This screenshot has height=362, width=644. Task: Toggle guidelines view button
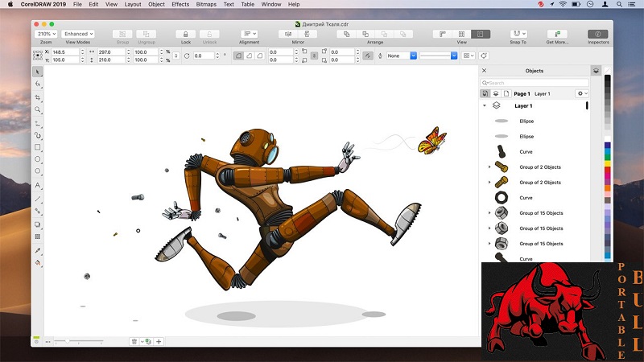click(x=480, y=34)
